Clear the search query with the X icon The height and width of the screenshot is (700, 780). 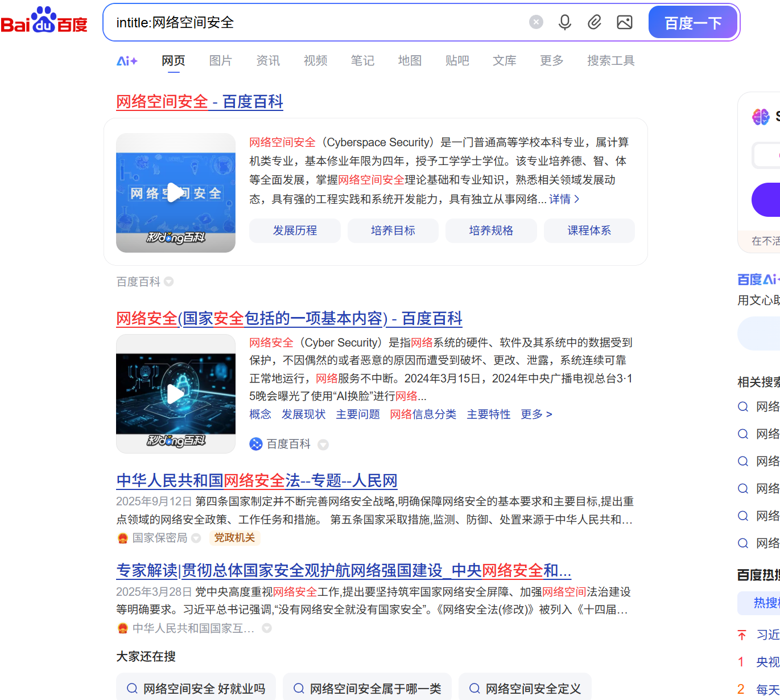click(536, 22)
